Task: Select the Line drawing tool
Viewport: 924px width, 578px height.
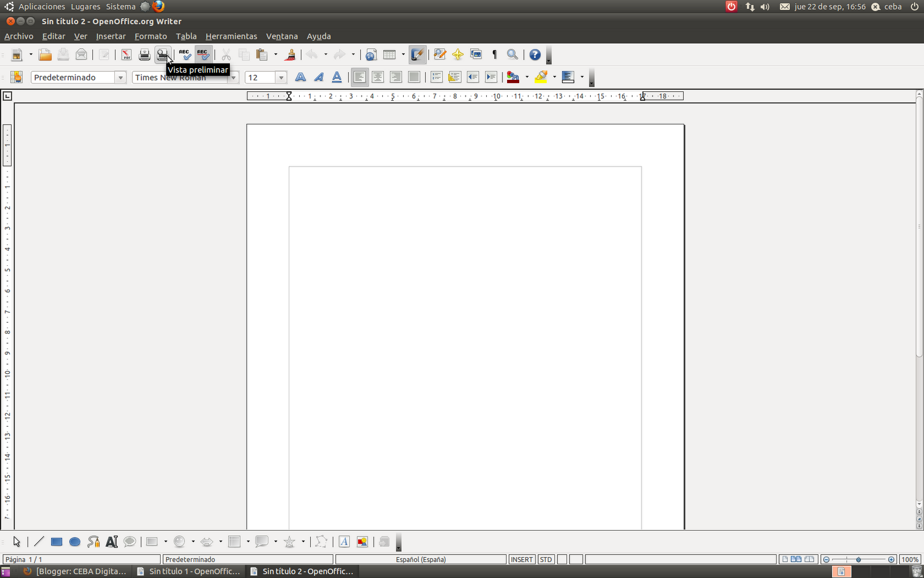Action: point(39,542)
